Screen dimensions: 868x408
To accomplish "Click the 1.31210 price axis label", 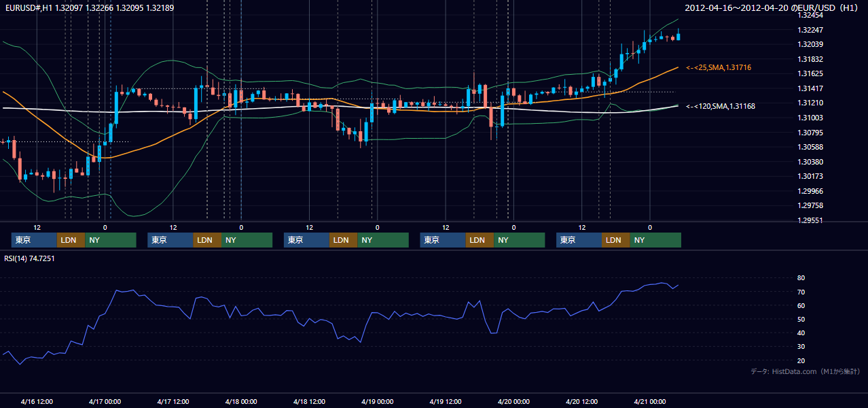I will 810,103.
